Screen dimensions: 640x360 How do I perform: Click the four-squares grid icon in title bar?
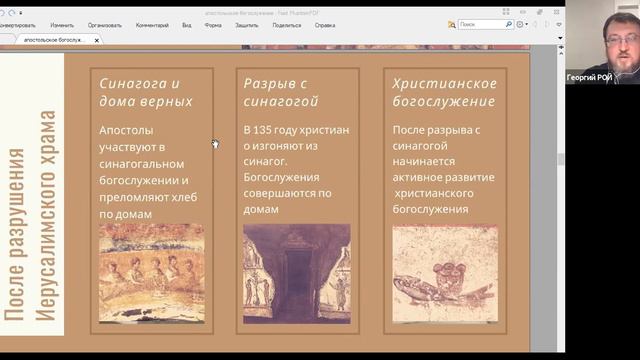(x=506, y=12)
